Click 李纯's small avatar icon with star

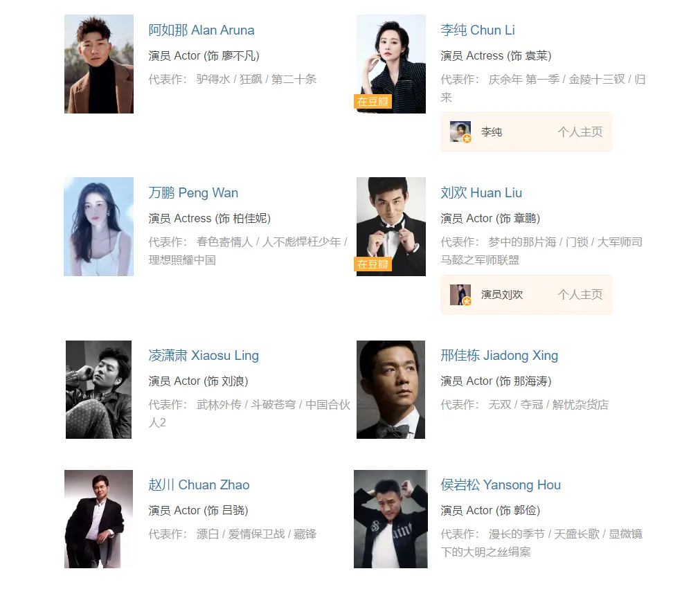pos(460,132)
